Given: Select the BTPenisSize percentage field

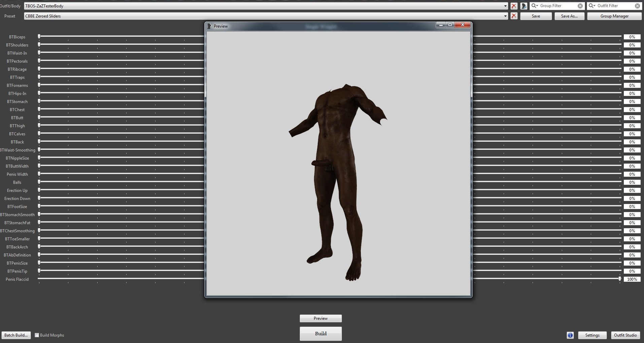Looking at the screenshot, I should (x=632, y=263).
